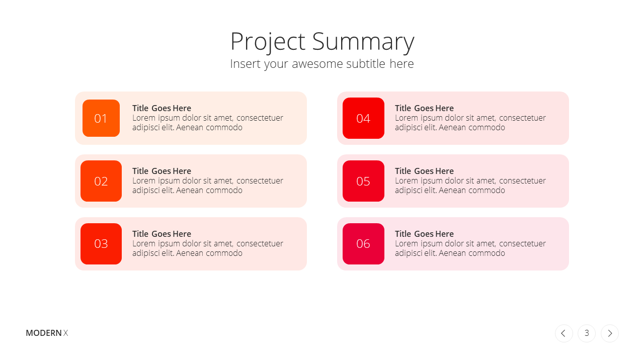Select the Project Summary heading

(x=322, y=41)
